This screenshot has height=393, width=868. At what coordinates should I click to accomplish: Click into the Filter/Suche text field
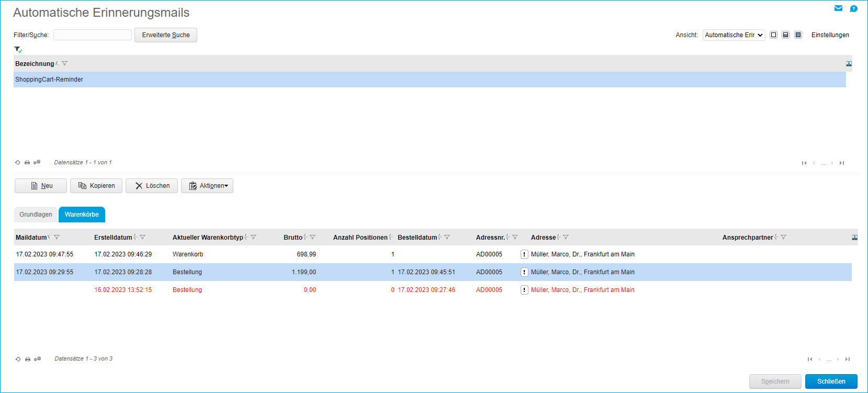(93, 35)
